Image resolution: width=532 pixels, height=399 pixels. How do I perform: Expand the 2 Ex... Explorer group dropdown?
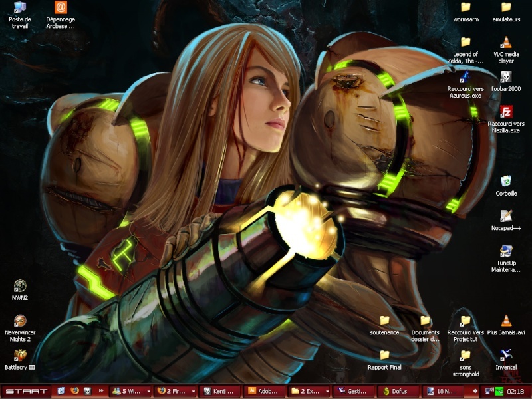point(327,392)
